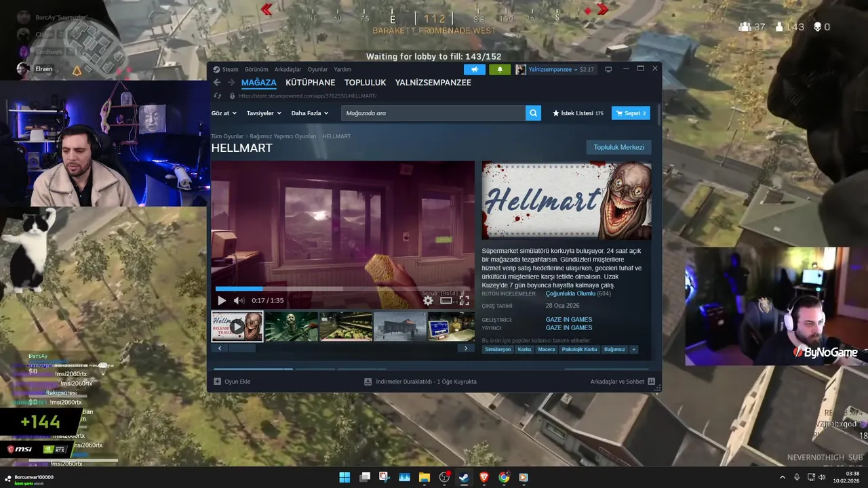Image resolution: width=868 pixels, height=488 pixels.
Task: Open the Topluluk Merkezi button
Action: tap(618, 147)
